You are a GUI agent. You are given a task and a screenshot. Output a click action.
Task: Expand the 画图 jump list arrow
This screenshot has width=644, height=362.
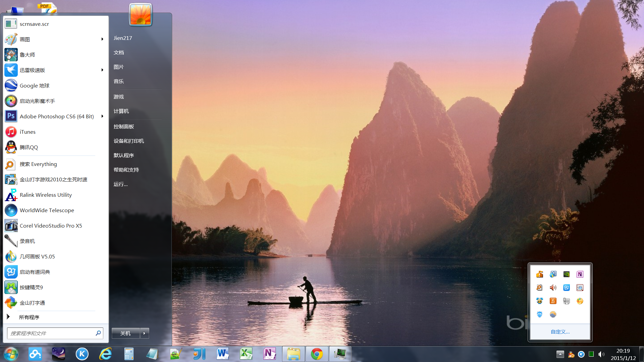(102, 39)
